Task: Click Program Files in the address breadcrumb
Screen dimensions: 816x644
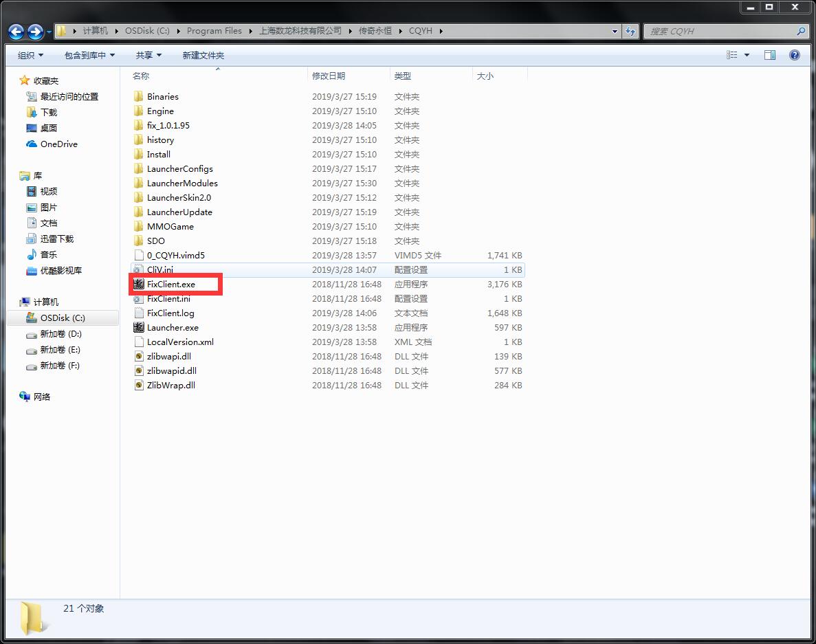Action: (214, 31)
